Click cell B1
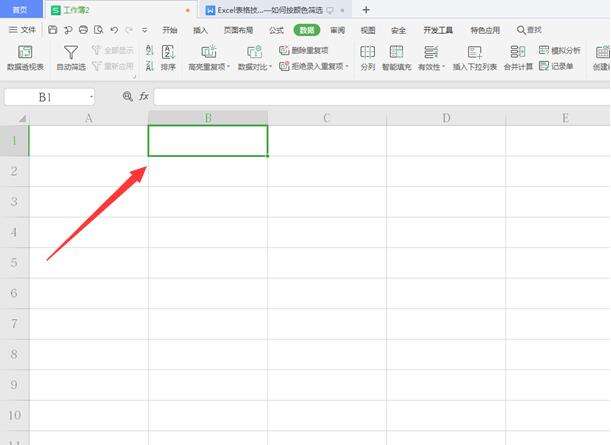The height and width of the screenshot is (445, 611). [x=208, y=141]
